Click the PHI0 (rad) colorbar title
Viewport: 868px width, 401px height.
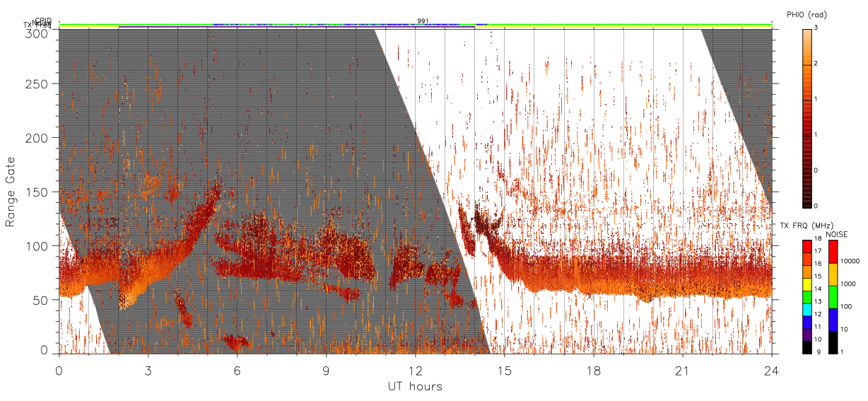(x=807, y=15)
